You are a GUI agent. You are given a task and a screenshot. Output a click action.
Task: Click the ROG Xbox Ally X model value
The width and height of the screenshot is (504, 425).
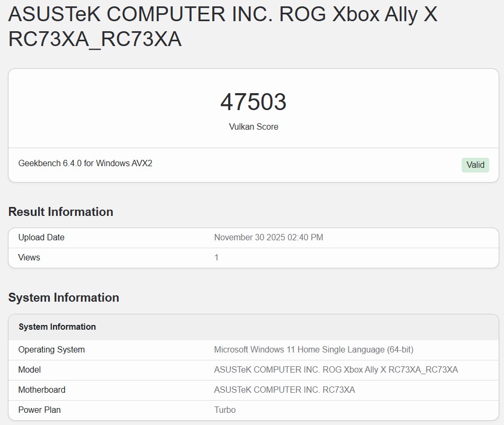tap(336, 369)
